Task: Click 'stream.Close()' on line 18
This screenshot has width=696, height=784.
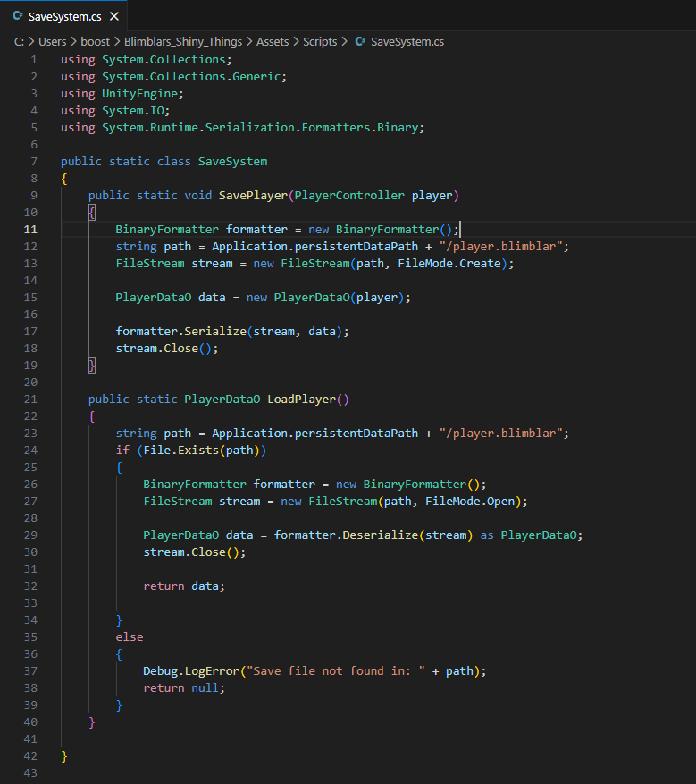Action: click(x=164, y=348)
